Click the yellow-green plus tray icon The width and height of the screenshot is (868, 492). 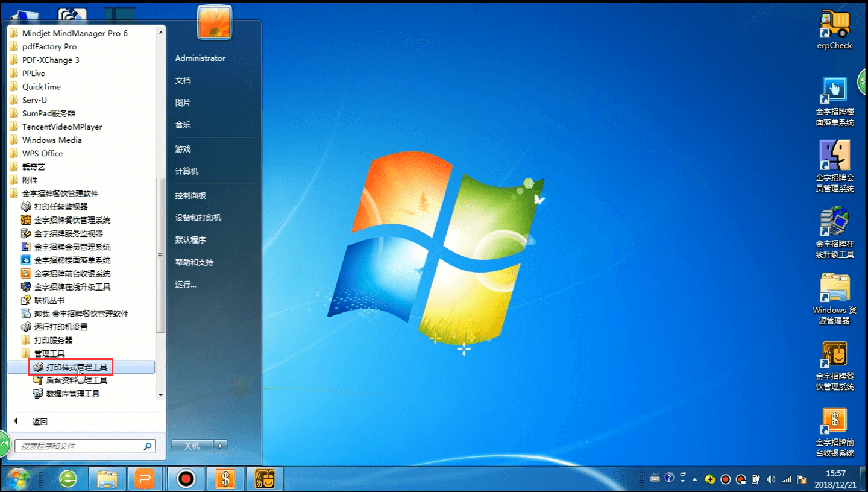click(x=711, y=479)
